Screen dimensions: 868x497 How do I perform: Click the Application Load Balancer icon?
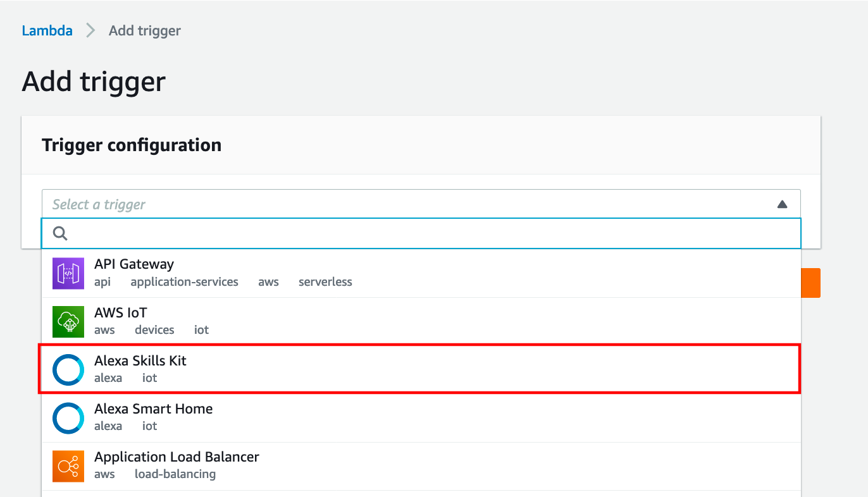pyautogui.click(x=68, y=466)
